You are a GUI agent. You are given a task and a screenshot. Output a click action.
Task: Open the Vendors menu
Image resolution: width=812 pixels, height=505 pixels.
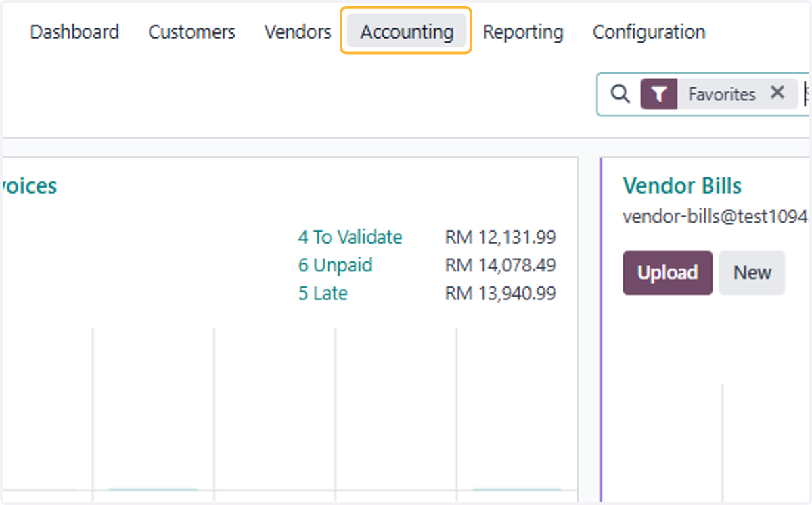click(x=298, y=32)
